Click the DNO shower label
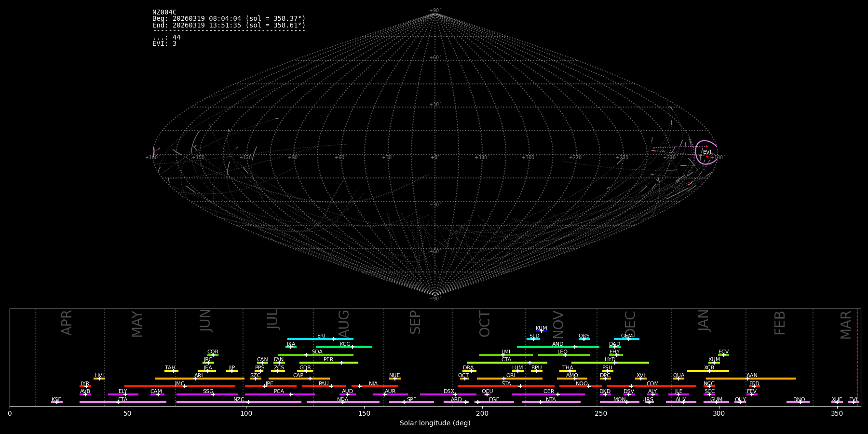Screen dimensions: 868x434 (799, 400)
